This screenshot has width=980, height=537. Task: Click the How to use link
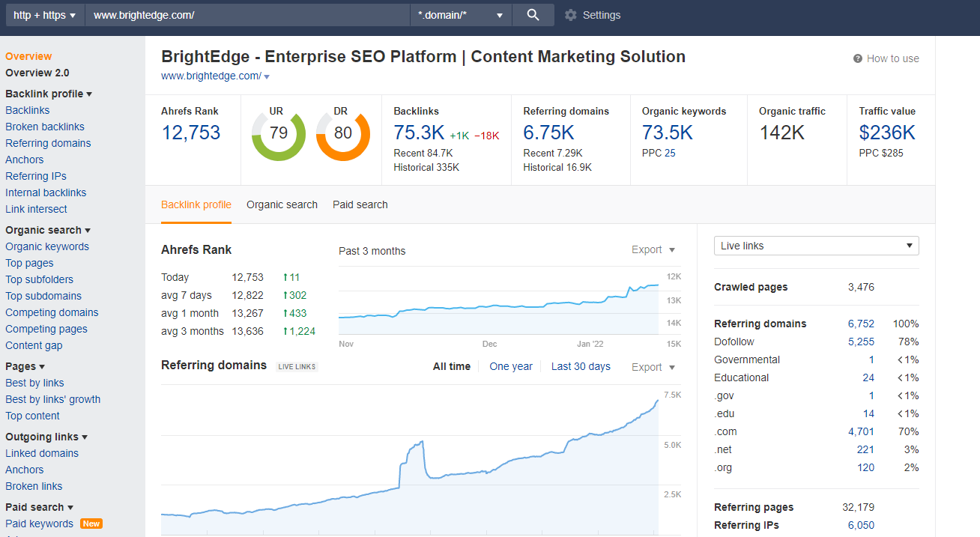893,58
